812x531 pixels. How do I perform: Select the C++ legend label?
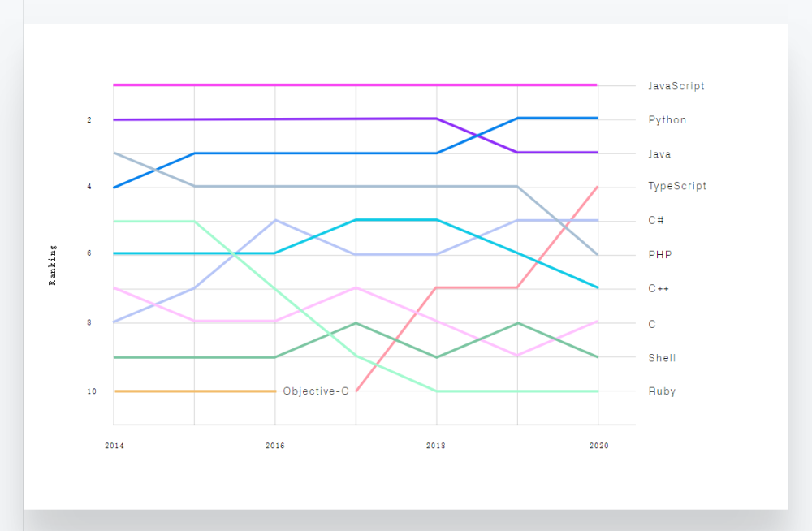coord(659,288)
